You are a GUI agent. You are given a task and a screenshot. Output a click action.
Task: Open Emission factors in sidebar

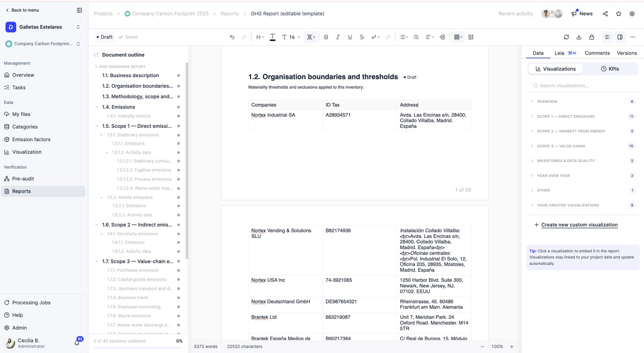point(43,140)
